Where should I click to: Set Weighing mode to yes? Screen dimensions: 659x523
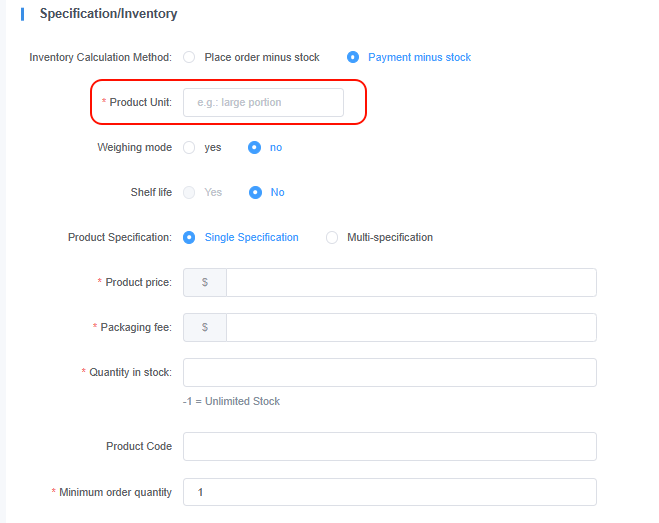tap(189, 147)
